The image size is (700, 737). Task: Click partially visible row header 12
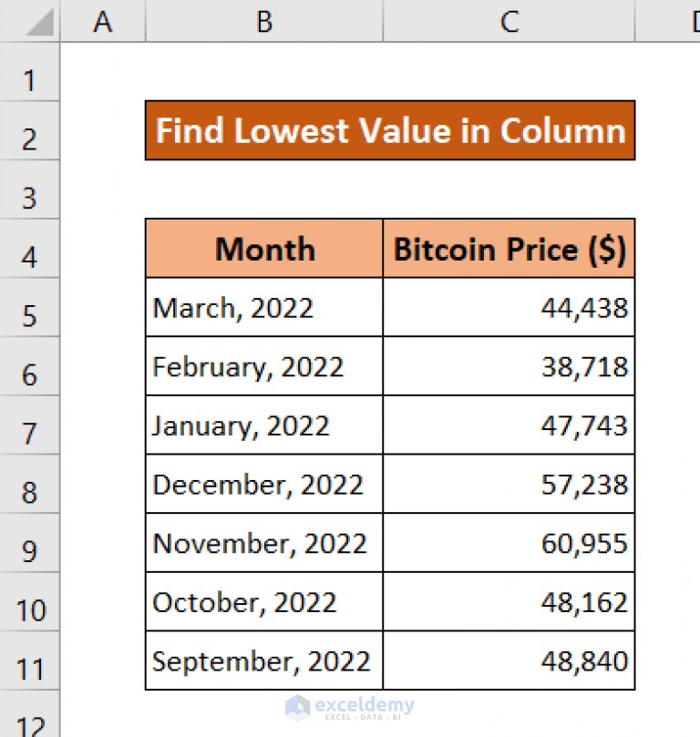29,722
